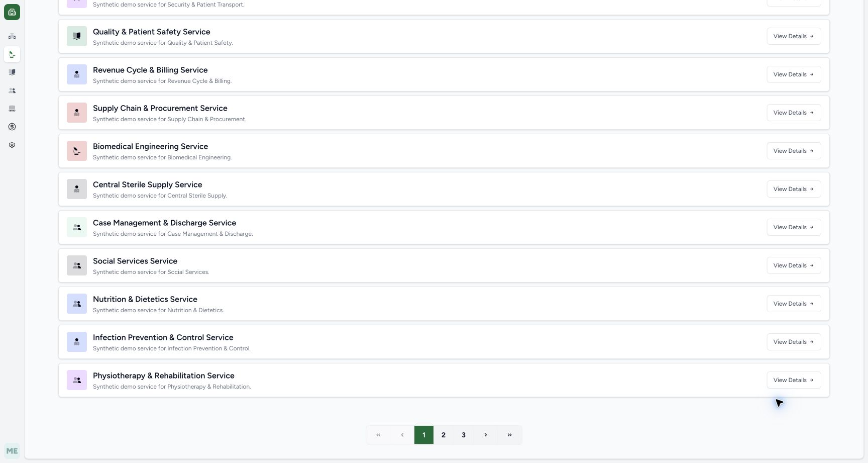The image size is (868, 463).
Task: View details for Nutrition & Dietetics Service
Action: point(794,304)
